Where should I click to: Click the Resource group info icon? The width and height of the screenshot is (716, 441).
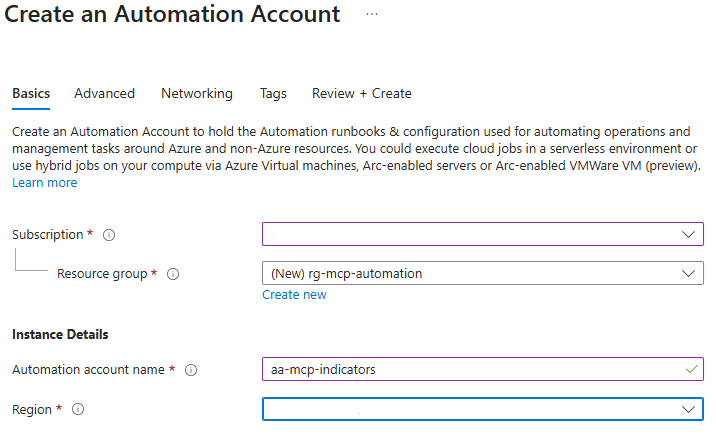[x=173, y=274]
